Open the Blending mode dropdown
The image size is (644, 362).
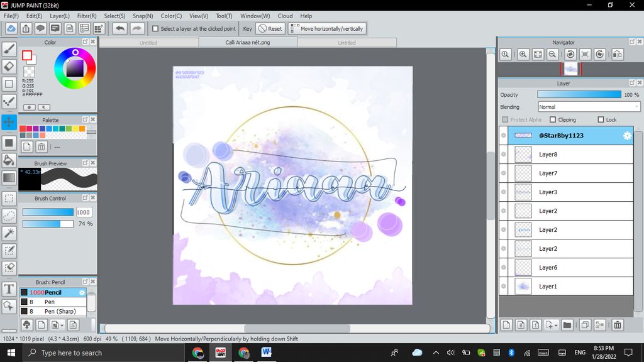pyautogui.click(x=589, y=107)
